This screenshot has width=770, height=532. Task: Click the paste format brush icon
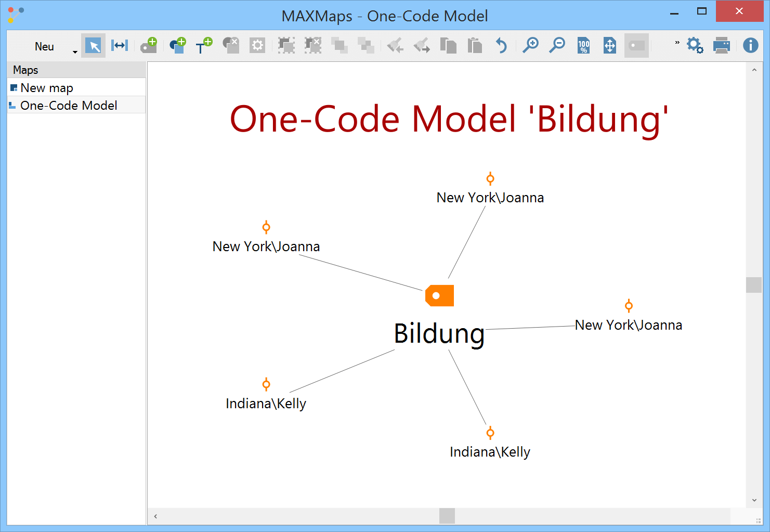click(x=422, y=46)
